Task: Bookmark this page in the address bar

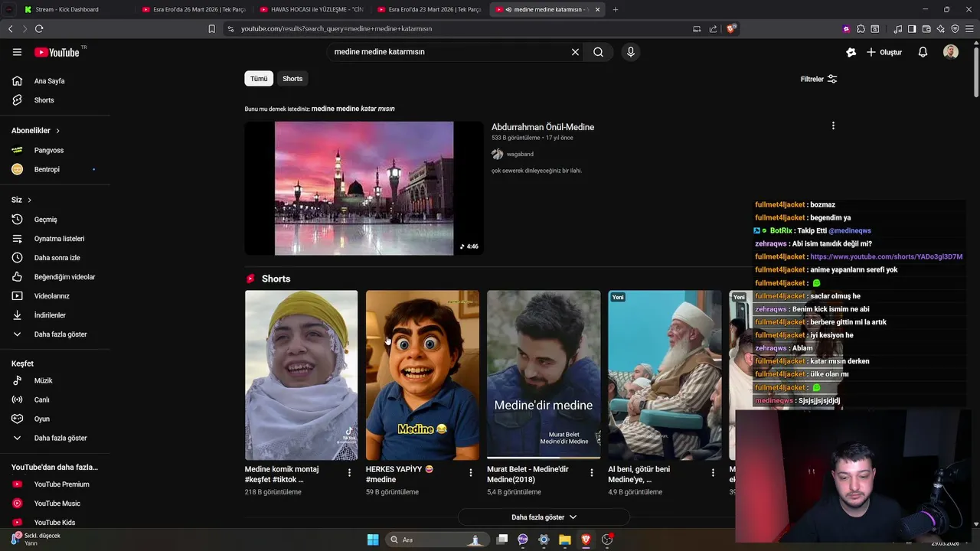Action: 212,28
